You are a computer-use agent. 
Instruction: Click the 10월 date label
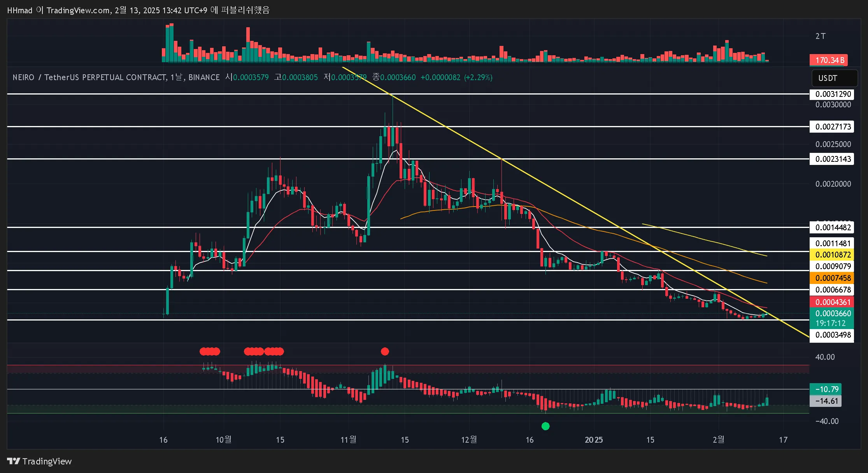(x=223, y=440)
